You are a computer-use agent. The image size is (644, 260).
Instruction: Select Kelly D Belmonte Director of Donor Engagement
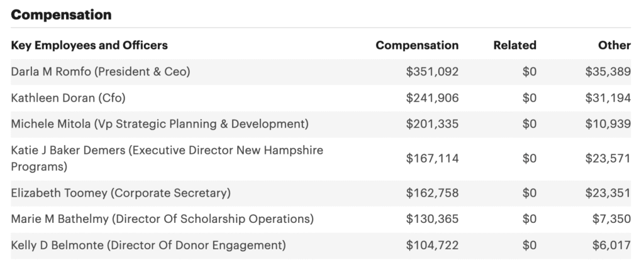148,245
